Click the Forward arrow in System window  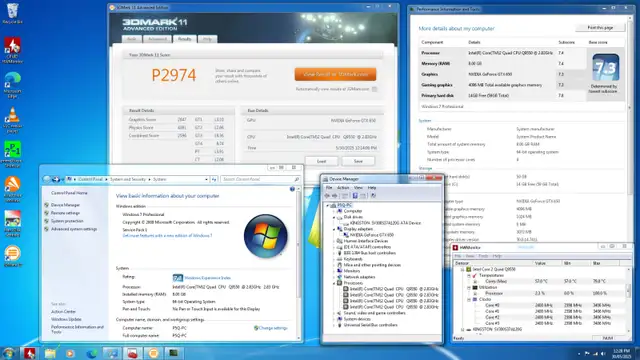[56, 179]
